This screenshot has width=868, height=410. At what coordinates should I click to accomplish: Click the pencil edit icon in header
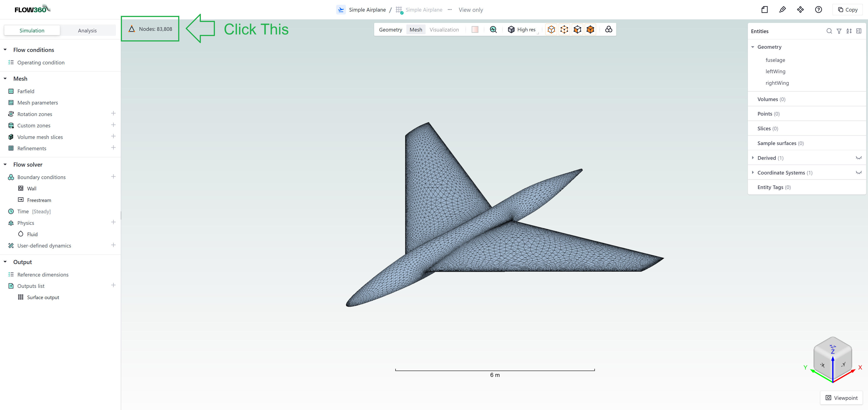click(782, 10)
